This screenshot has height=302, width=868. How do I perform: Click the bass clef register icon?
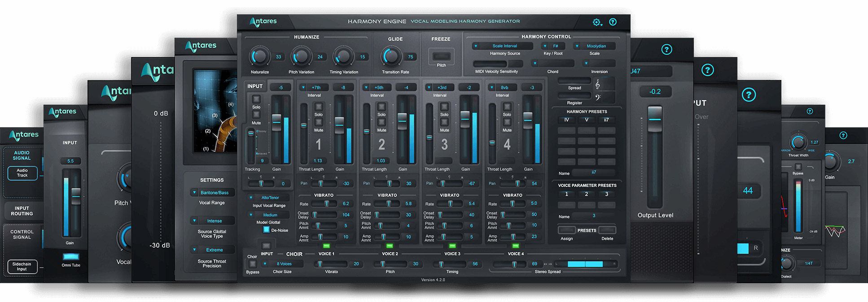(x=597, y=97)
